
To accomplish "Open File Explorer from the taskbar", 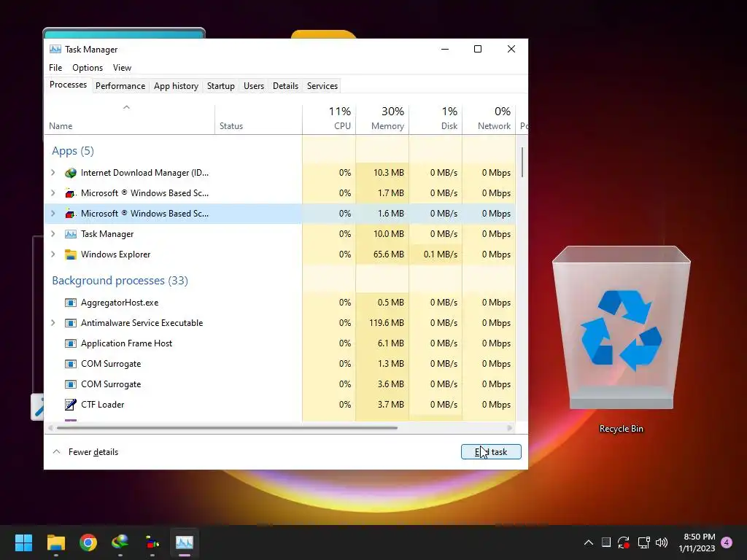I will click(55, 542).
